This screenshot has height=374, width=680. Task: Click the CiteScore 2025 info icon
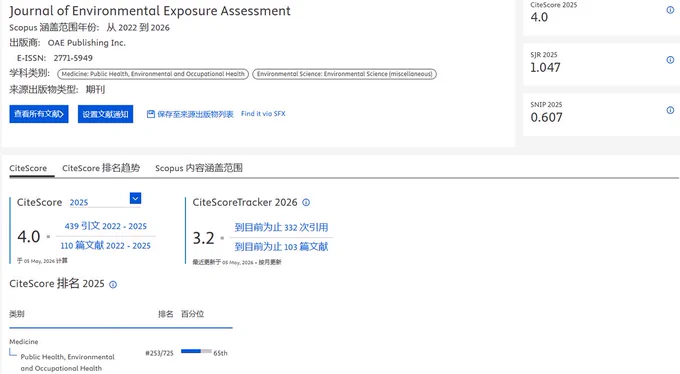[670, 10]
